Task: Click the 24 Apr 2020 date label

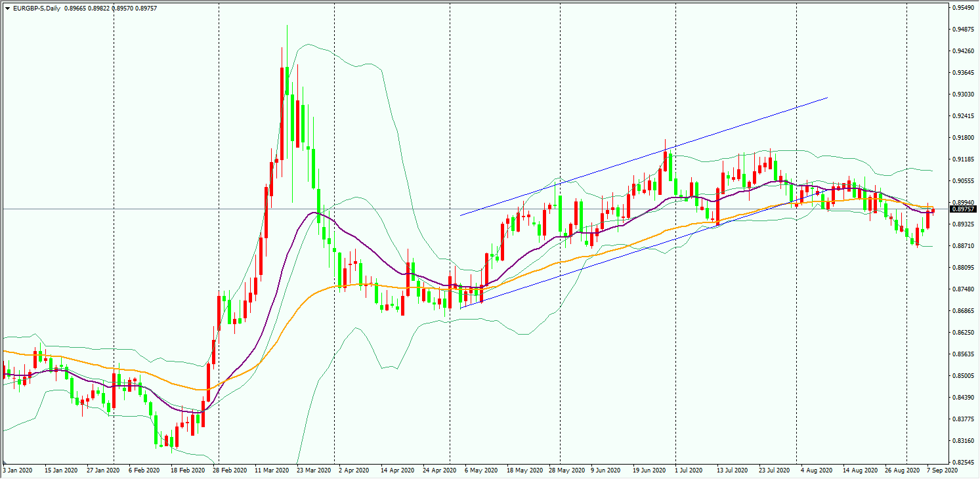Action: pos(440,470)
